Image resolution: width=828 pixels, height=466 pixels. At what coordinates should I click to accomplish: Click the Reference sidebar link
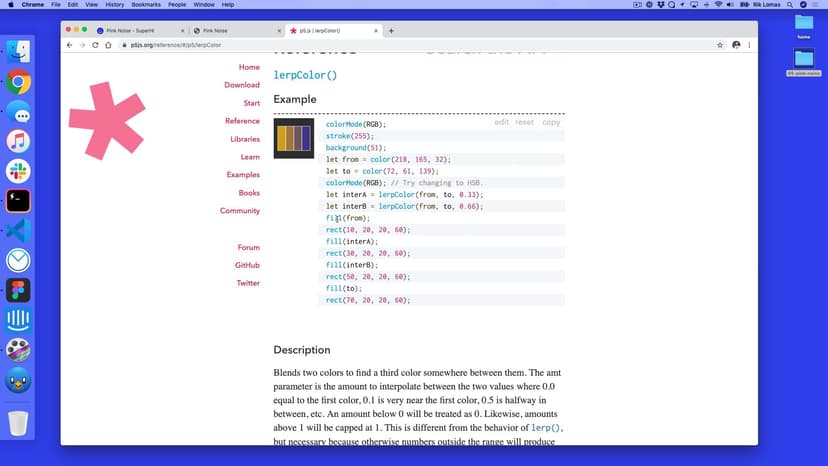point(242,121)
